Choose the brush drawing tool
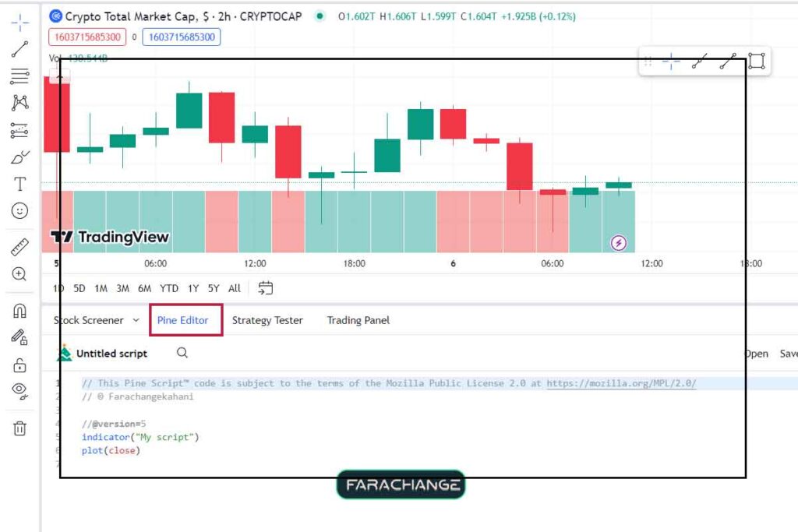Image resolution: width=798 pixels, height=532 pixels. pyautogui.click(x=19, y=157)
